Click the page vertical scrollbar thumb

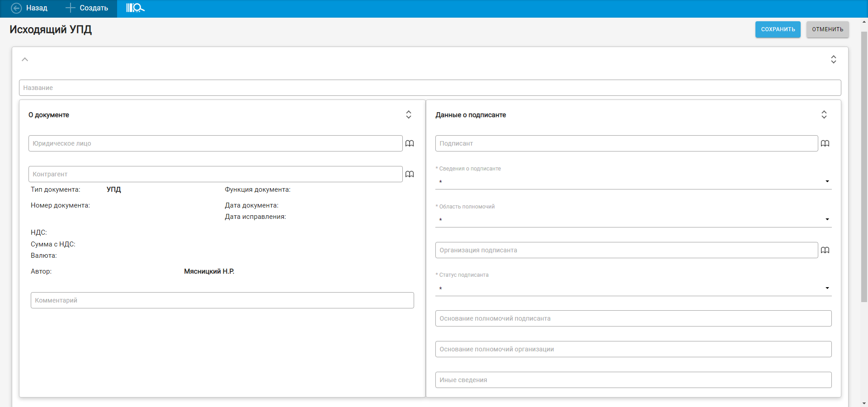[864, 166]
